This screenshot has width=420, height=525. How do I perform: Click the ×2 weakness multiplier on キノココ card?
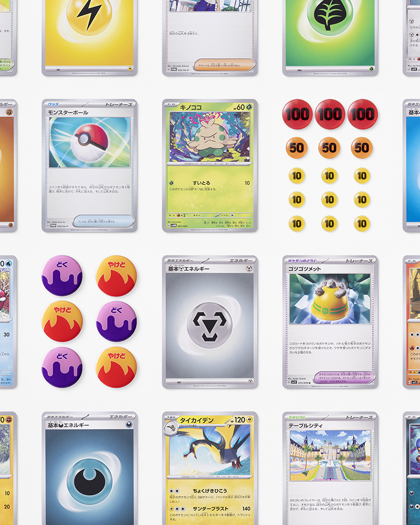[x=183, y=215]
